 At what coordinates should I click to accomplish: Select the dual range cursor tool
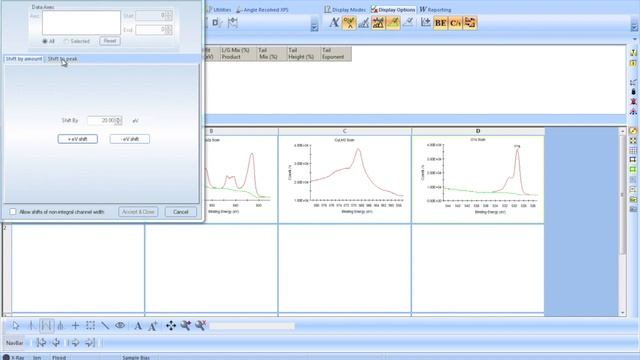(x=46, y=326)
